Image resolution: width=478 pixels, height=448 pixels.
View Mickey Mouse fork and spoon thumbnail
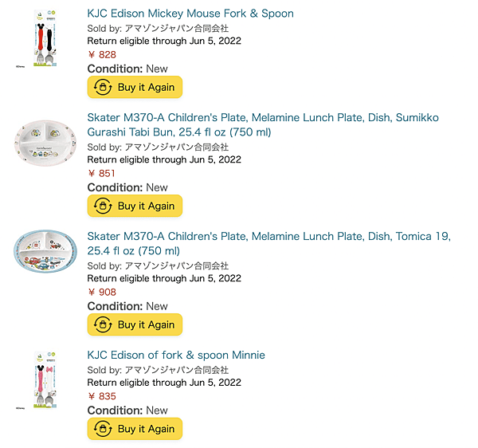click(x=45, y=38)
